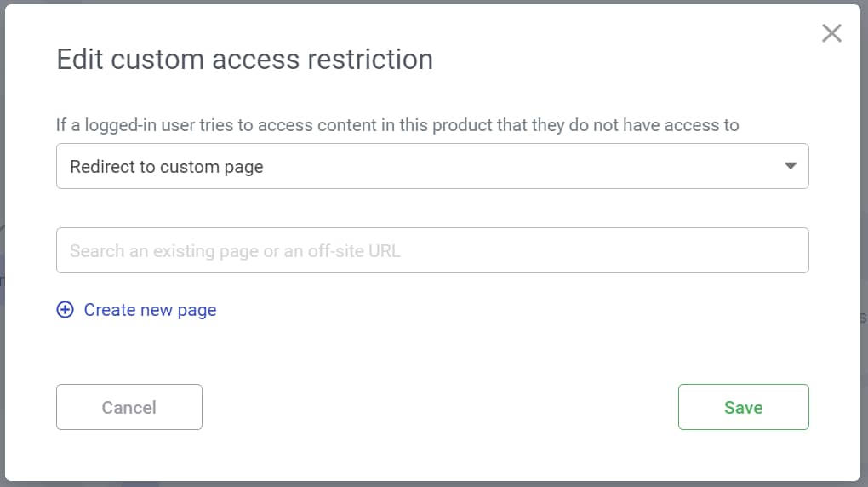Select the page or URL search box

(431, 250)
